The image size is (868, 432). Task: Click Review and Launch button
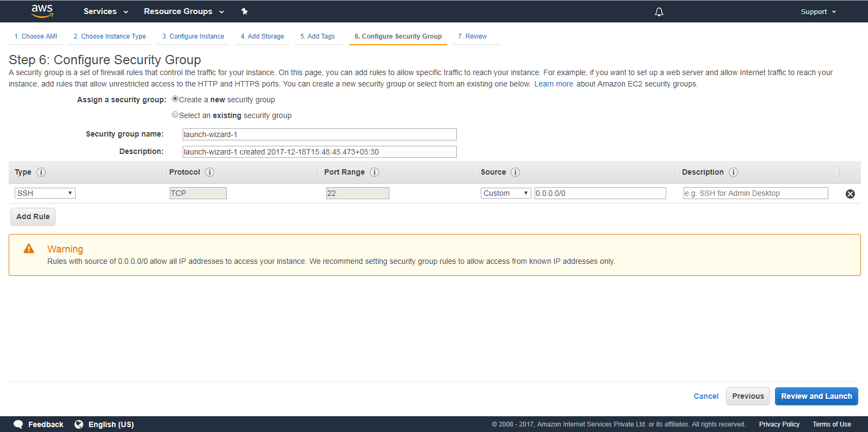816,396
